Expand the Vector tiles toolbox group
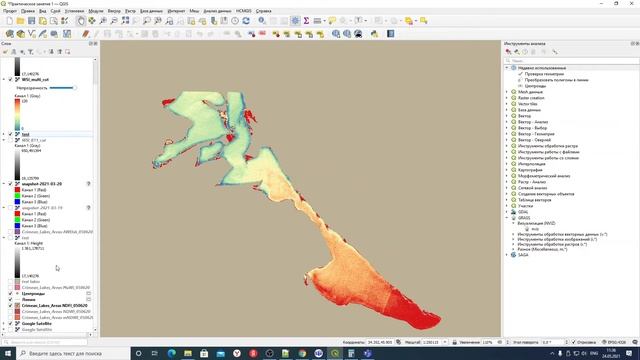This screenshot has height=360, width=640. (x=507, y=104)
